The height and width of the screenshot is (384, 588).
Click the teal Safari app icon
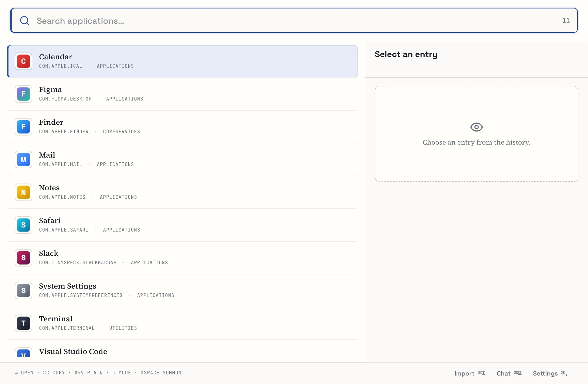click(23, 225)
